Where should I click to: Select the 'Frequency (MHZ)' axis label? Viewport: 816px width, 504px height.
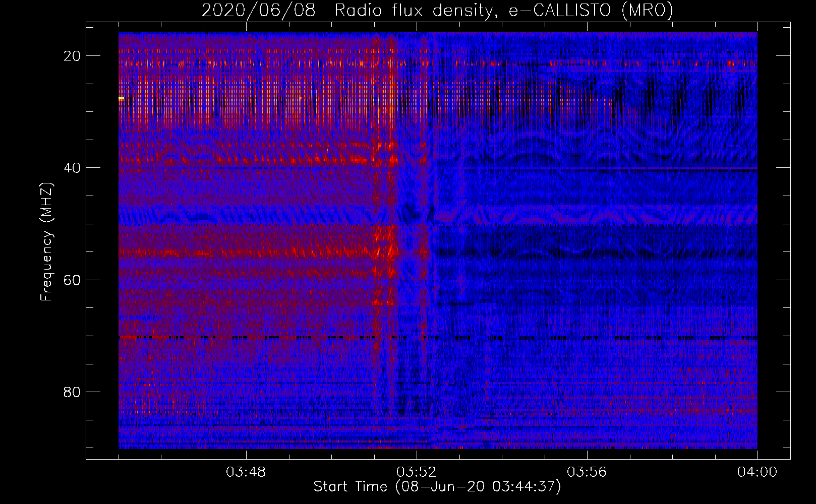(x=46, y=242)
